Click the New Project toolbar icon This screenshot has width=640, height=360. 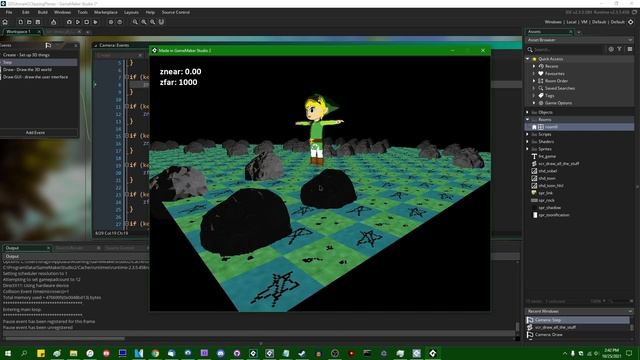point(20,22)
